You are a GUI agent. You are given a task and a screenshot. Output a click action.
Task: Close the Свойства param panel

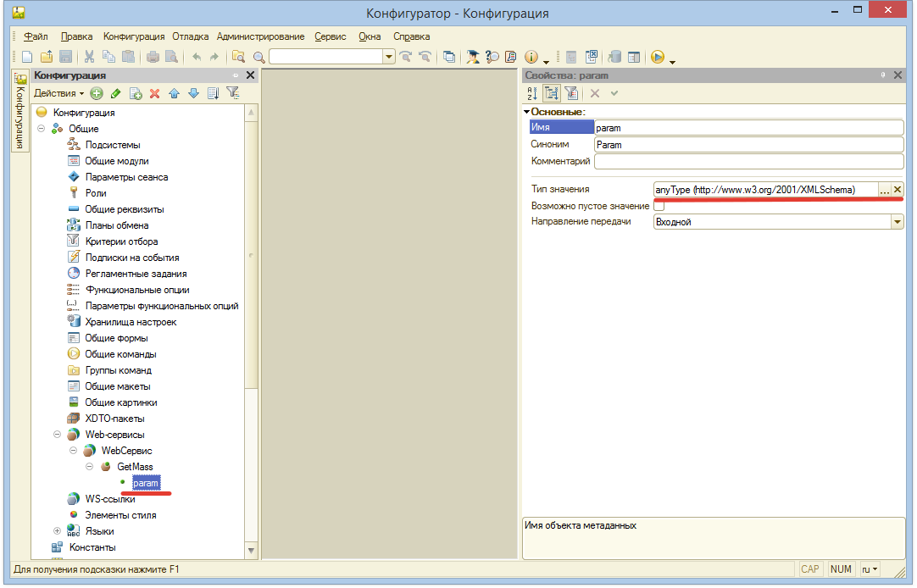(898, 75)
